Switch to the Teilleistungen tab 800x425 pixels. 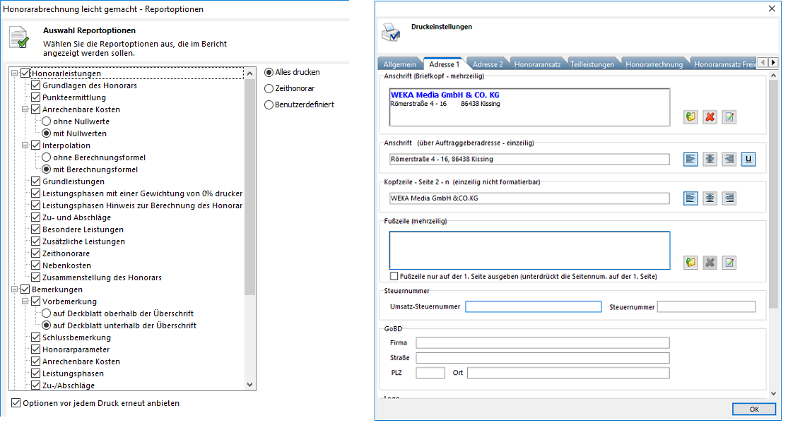[x=592, y=64]
